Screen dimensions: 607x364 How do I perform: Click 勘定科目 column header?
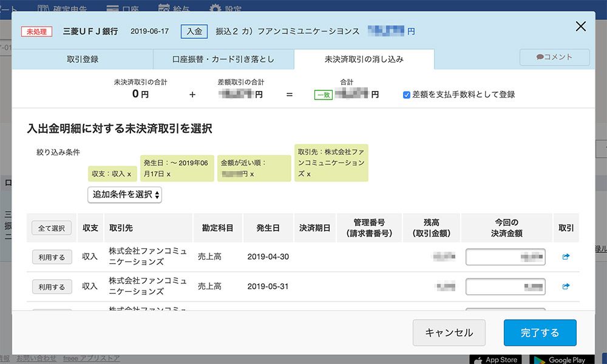click(217, 228)
